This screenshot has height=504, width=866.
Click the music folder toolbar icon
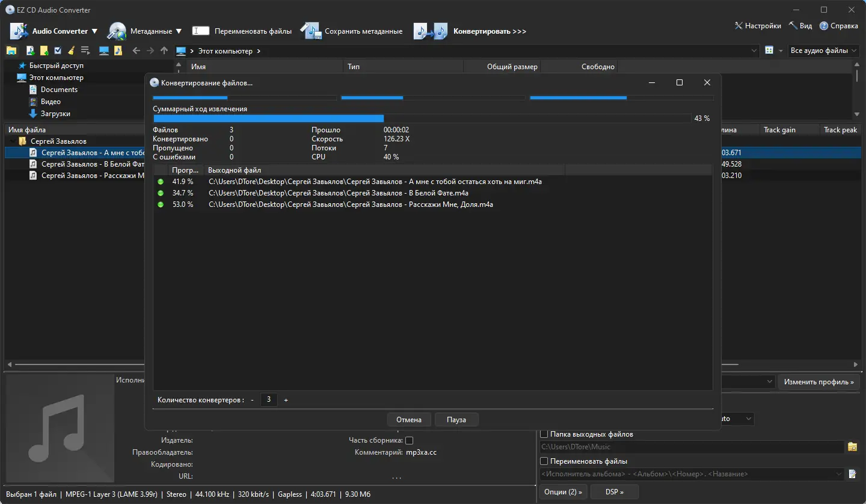click(118, 51)
